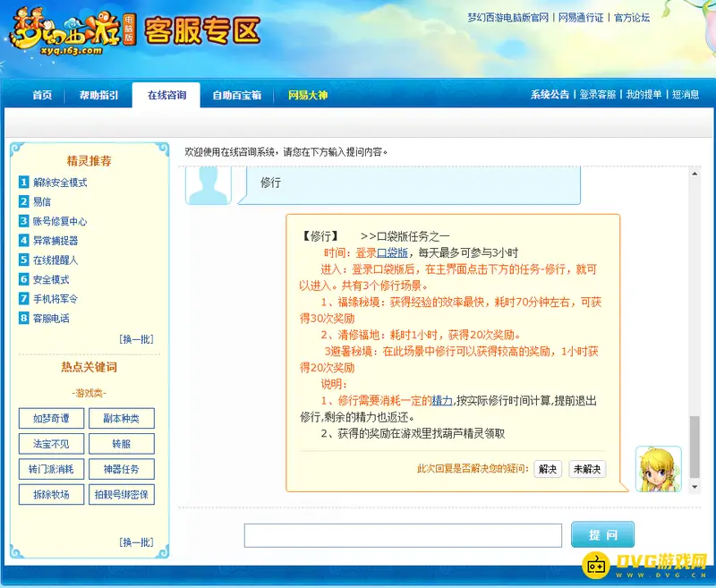Click the 手机将军令 recommendation
The width and height of the screenshot is (716, 588).
[55, 299]
